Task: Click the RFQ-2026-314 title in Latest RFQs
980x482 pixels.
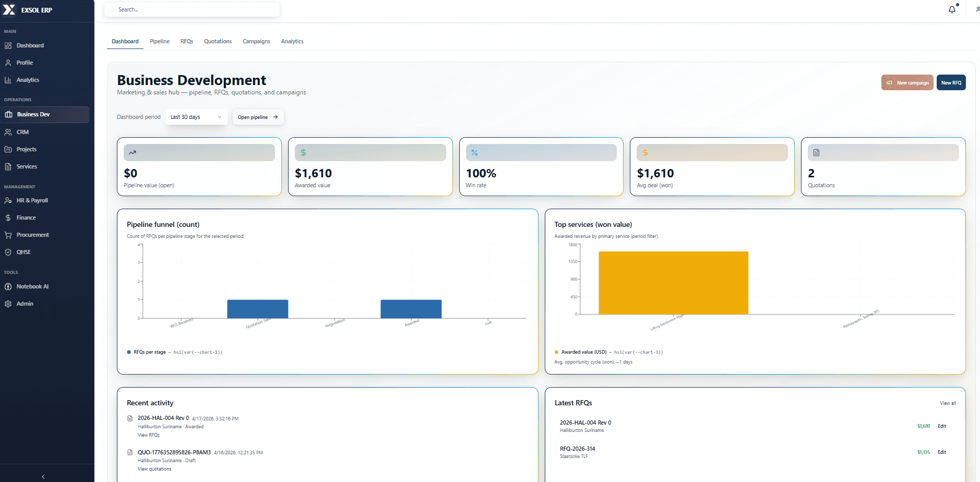Action: [577, 449]
